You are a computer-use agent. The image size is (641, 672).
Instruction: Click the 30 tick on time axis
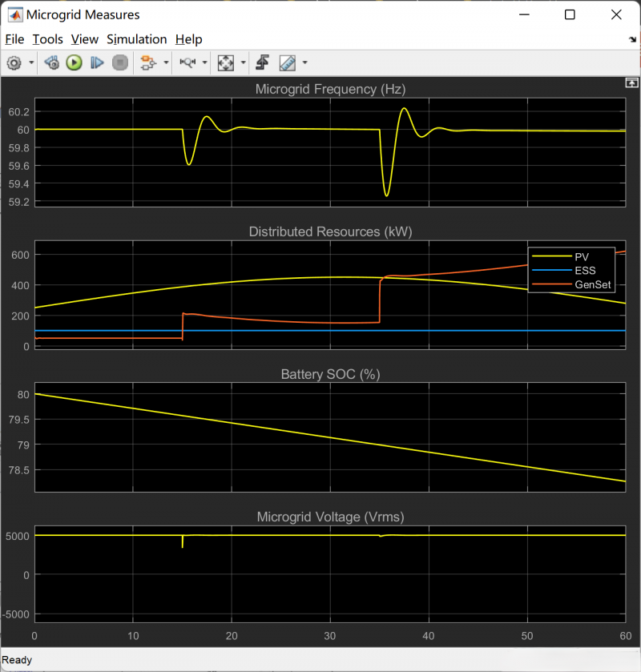click(x=330, y=636)
